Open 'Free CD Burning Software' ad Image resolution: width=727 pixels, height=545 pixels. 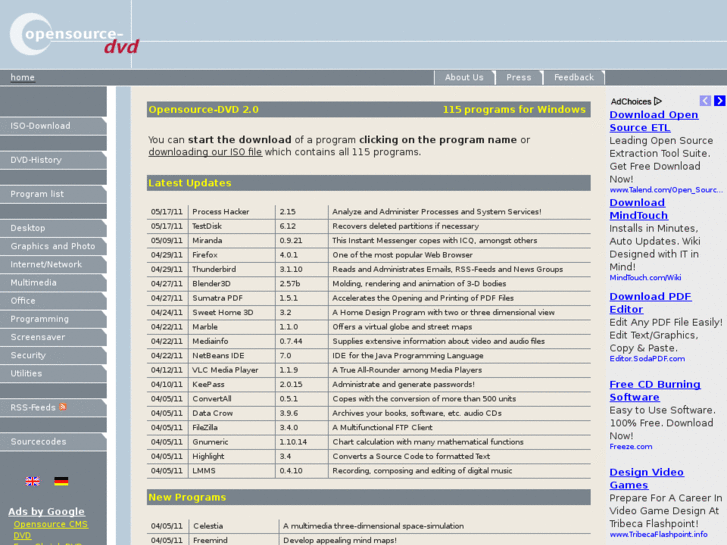pos(655,391)
